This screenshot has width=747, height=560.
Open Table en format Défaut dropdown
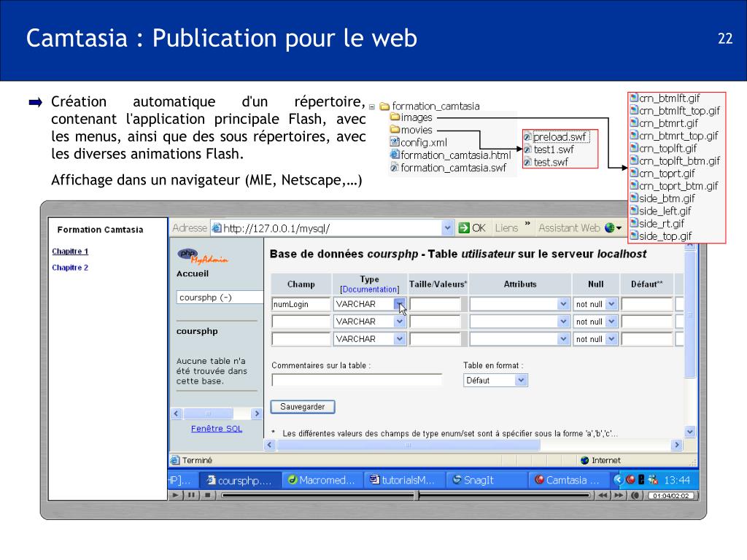(495, 380)
